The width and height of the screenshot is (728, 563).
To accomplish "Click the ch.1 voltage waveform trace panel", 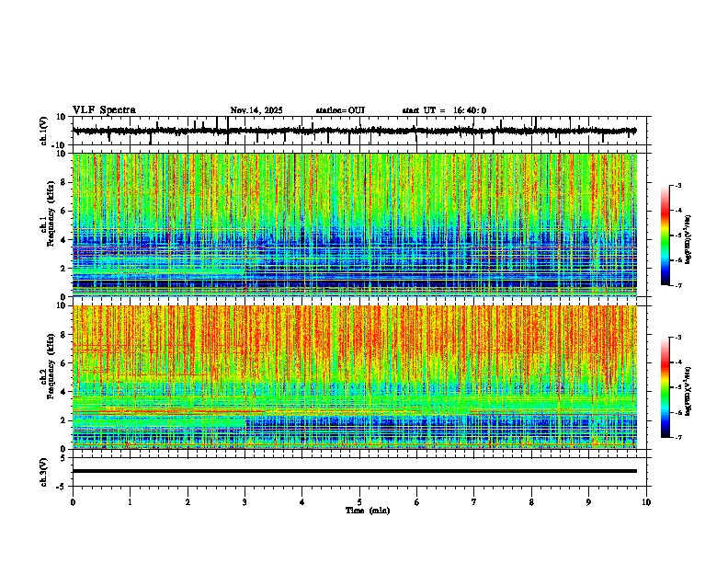I will tap(359, 131).
